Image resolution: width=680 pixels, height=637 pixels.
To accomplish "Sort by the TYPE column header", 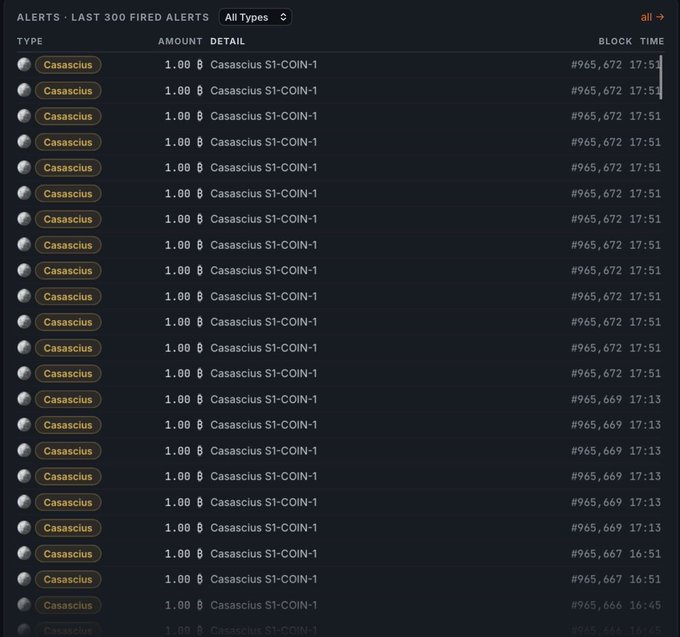I will tap(30, 41).
